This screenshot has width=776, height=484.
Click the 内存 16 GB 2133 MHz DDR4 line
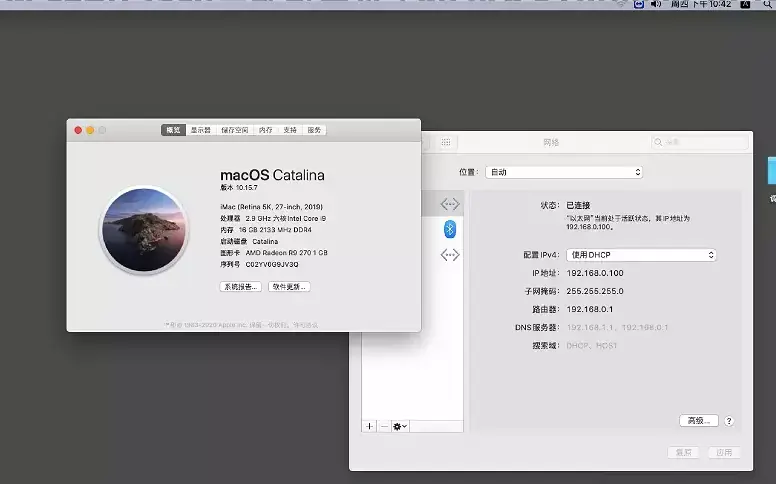pos(266,230)
